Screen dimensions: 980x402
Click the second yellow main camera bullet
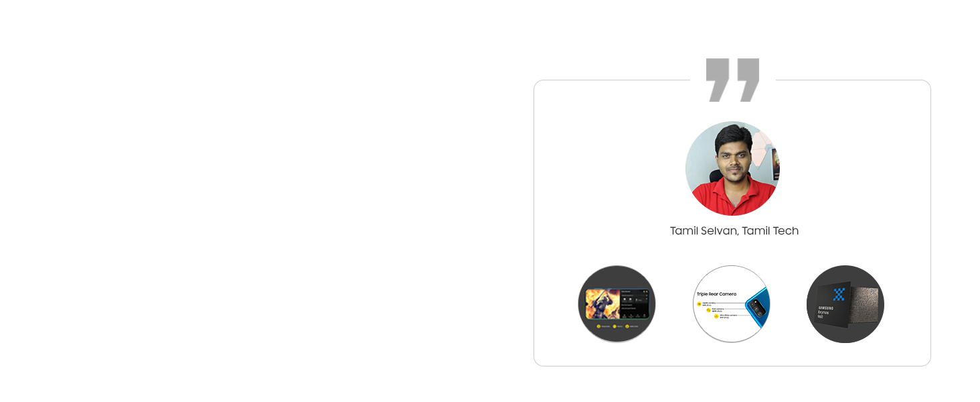click(x=708, y=310)
